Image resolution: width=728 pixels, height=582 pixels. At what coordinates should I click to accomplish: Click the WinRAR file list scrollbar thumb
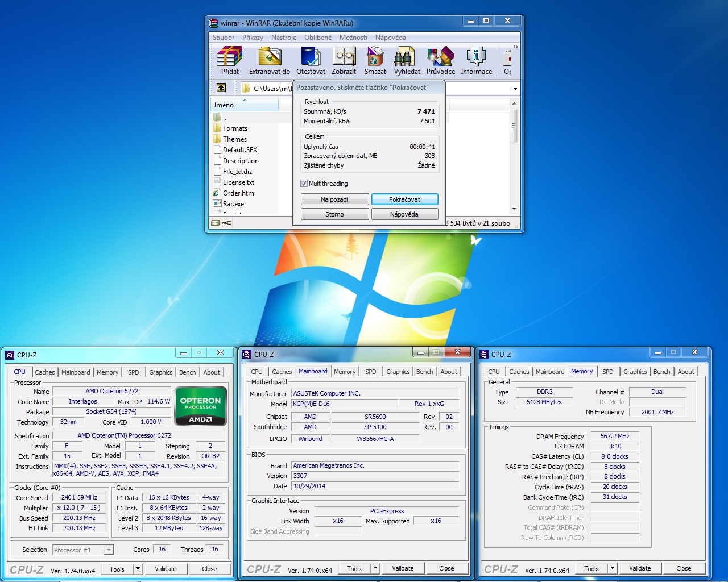[514, 125]
